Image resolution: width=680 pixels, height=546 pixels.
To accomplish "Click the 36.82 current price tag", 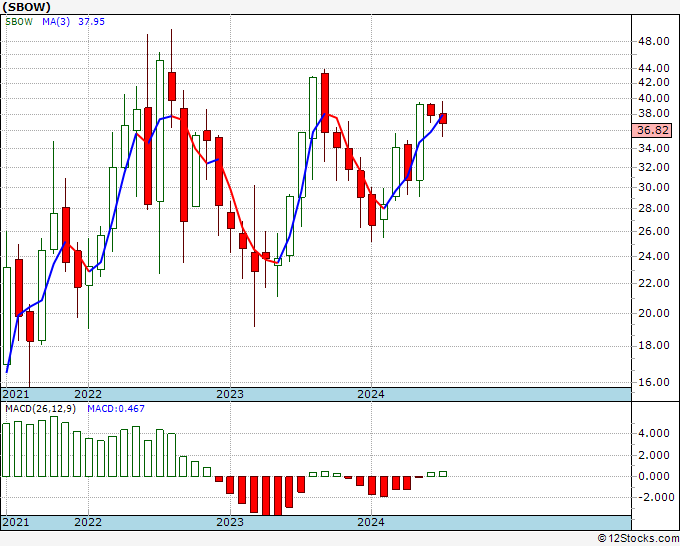I will click(652, 130).
